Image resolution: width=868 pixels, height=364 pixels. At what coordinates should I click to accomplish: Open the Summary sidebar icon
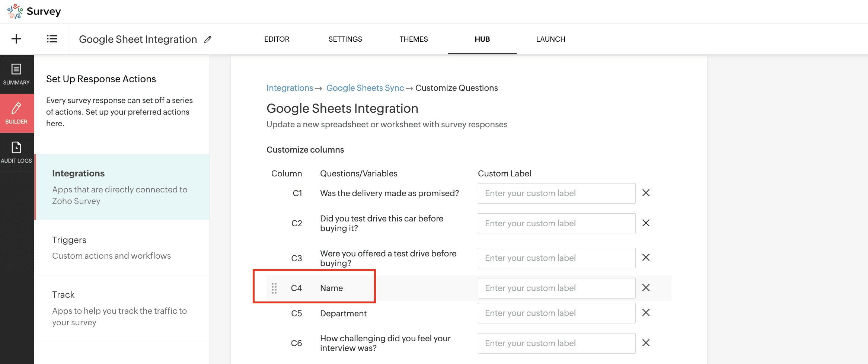click(16, 74)
